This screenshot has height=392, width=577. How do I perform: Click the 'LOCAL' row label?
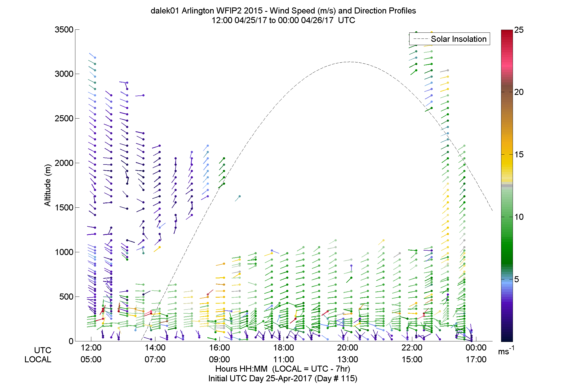click(38, 360)
